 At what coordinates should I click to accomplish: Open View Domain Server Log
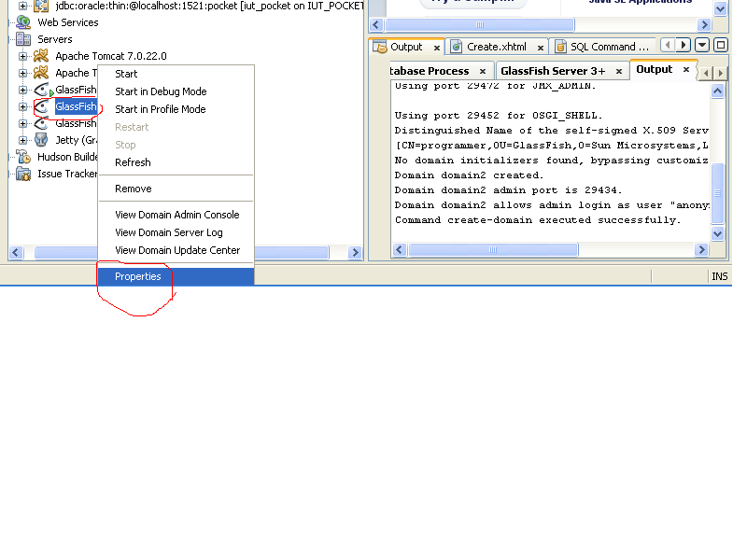pos(176,232)
